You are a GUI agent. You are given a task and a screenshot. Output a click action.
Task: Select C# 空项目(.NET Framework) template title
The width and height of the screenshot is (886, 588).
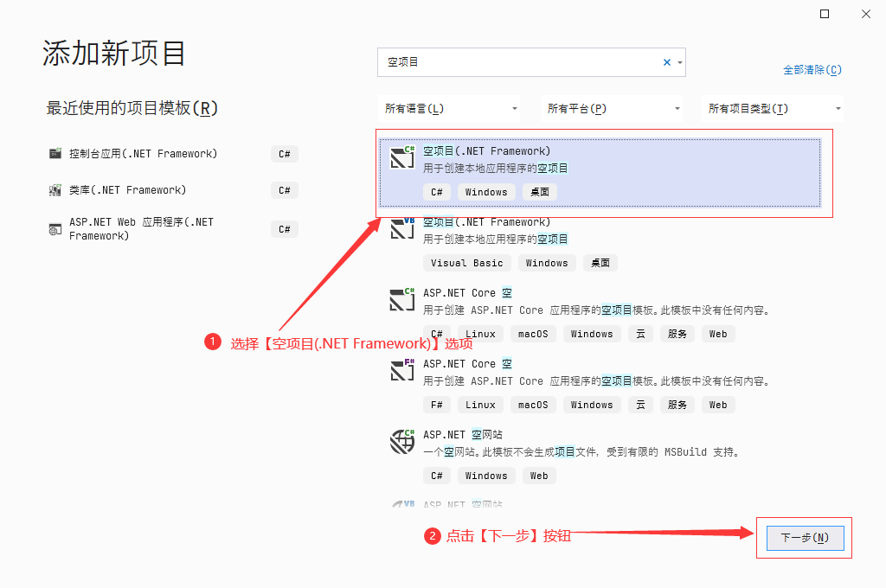tap(486, 150)
